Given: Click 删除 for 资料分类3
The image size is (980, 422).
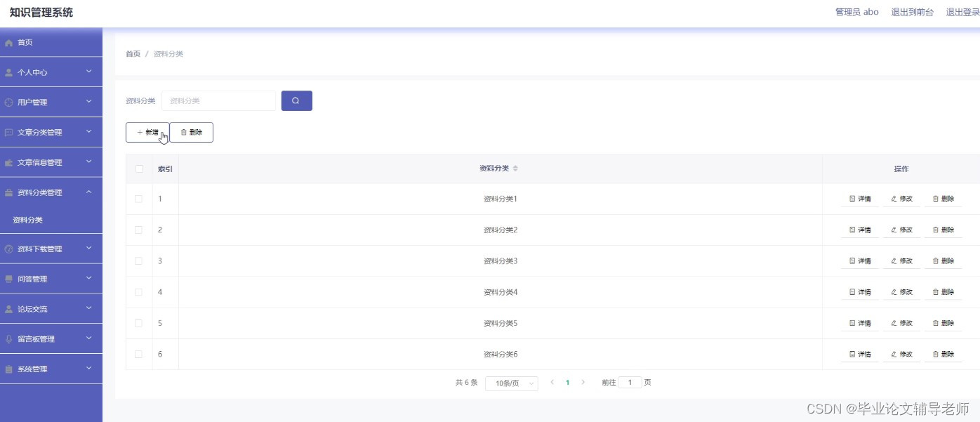Looking at the screenshot, I should coord(943,261).
